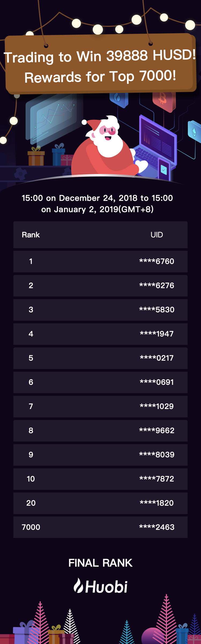Image resolution: width=201 pixels, height=644 pixels.
Task: Click the UID column header
Action: 157,235
